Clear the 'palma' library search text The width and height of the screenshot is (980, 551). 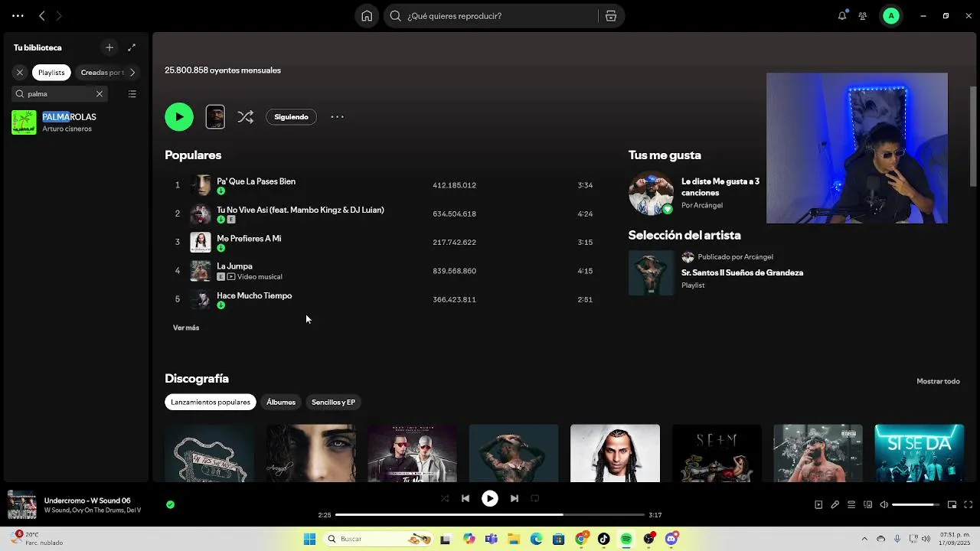100,93
